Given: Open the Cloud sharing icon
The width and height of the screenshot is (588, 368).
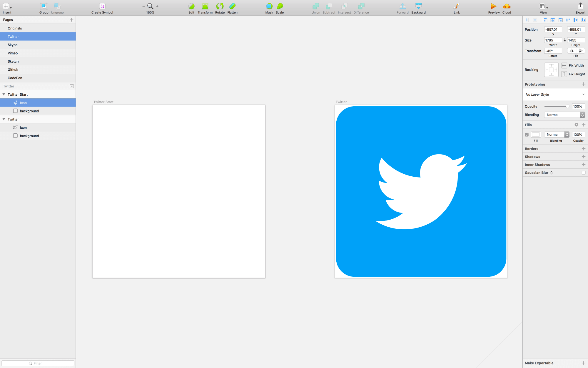Looking at the screenshot, I should 507,6.
